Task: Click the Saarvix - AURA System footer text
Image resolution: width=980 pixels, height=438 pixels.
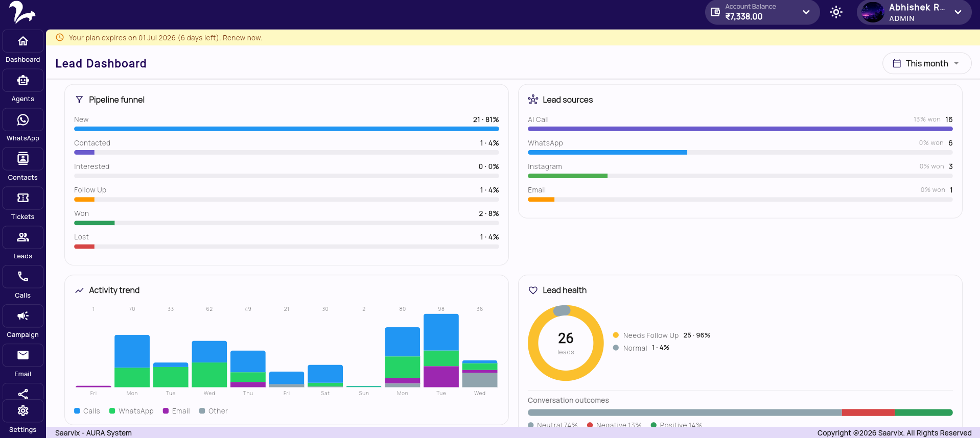Action: pyautogui.click(x=94, y=433)
